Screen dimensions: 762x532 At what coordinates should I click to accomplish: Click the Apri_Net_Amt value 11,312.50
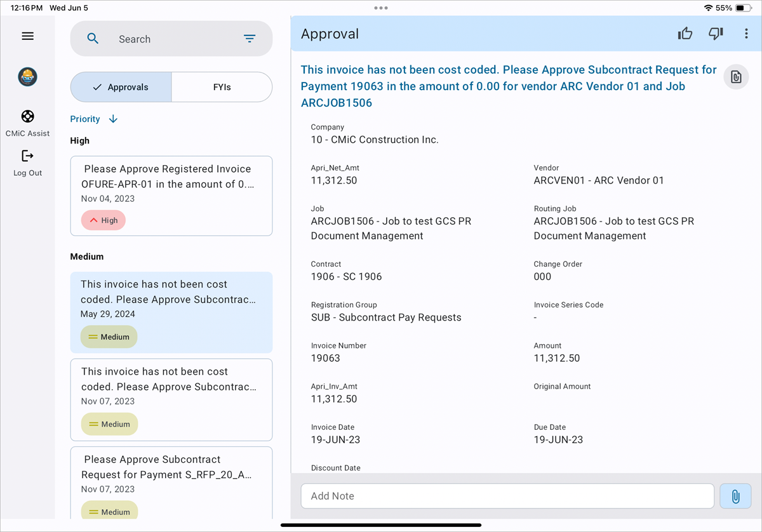click(334, 180)
